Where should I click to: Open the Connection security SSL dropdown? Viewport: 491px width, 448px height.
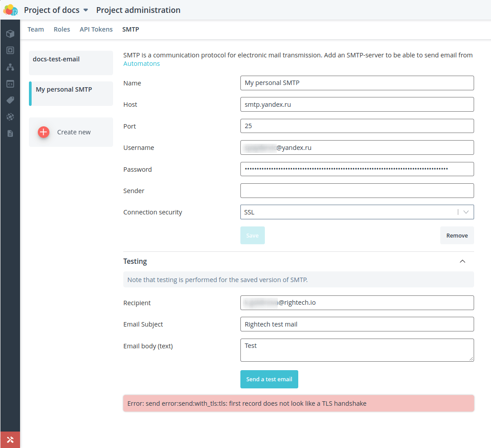point(357,212)
